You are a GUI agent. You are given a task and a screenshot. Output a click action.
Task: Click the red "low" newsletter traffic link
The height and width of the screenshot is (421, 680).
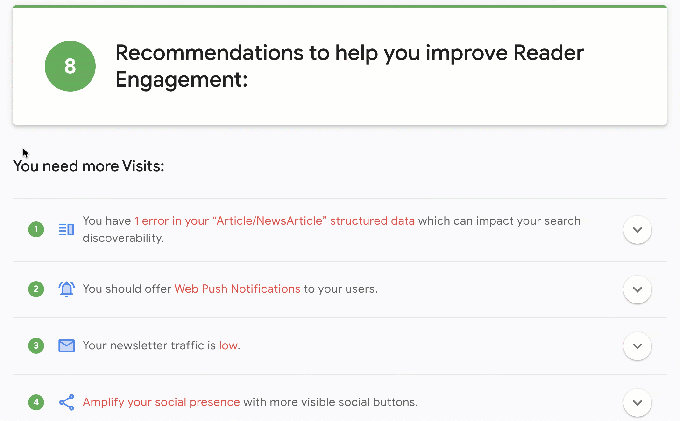(x=228, y=346)
